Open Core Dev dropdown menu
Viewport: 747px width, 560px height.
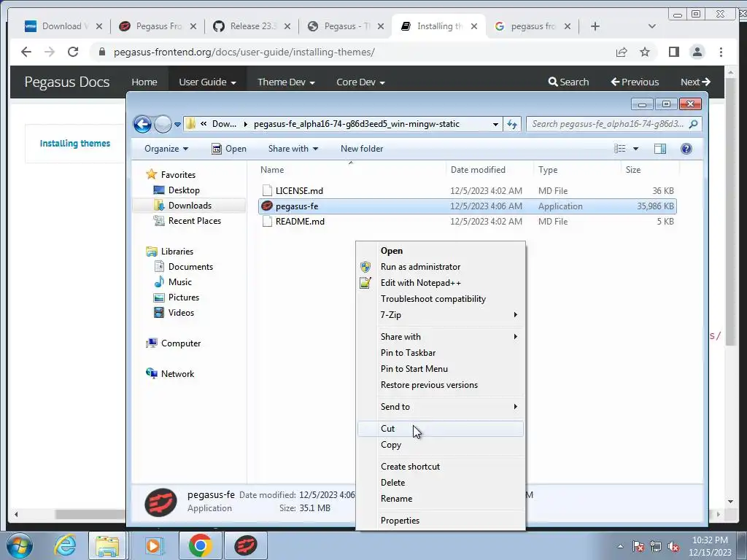pos(360,82)
